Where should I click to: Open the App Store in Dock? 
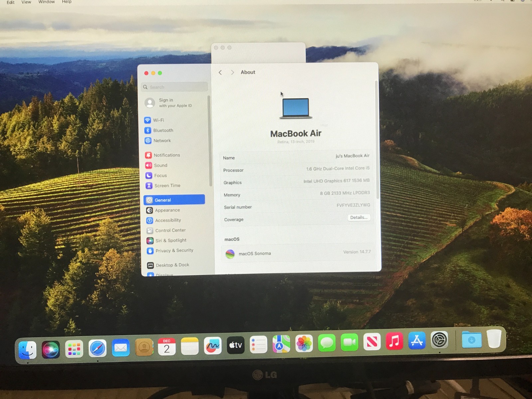tap(417, 340)
